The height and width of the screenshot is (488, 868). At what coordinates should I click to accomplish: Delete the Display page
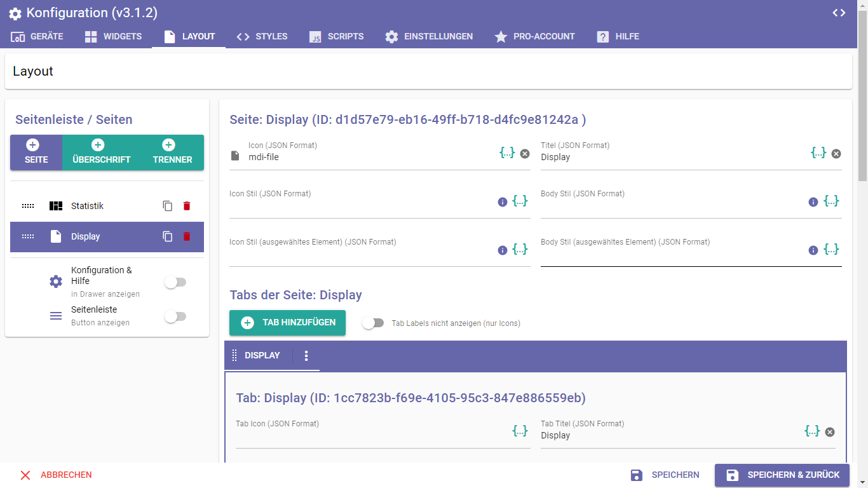click(187, 236)
